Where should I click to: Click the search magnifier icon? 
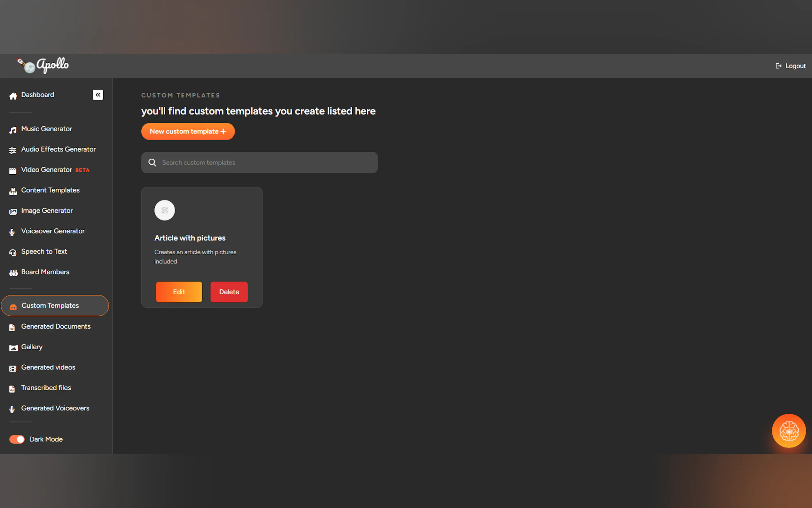pyautogui.click(x=152, y=163)
